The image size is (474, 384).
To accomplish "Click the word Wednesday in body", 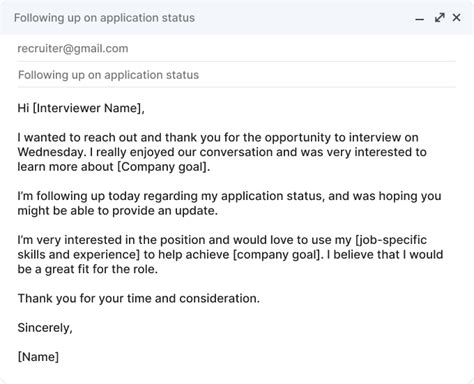I will (x=50, y=152).
